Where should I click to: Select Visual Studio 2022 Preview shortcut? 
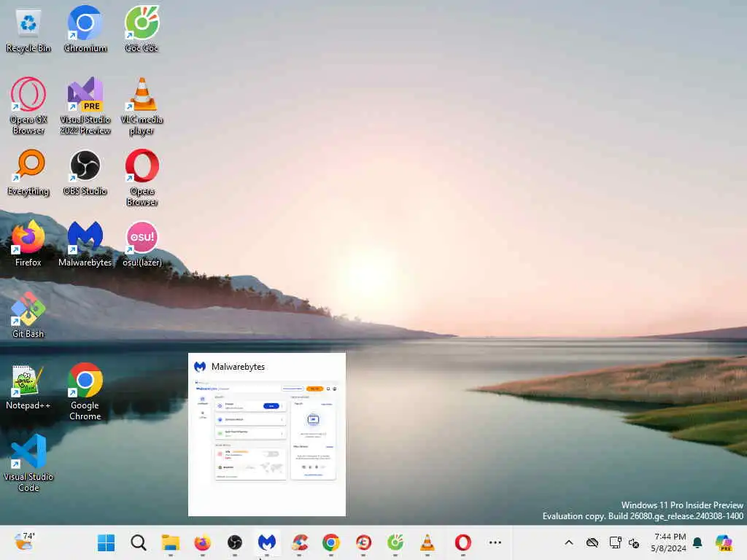click(x=85, y=106)
